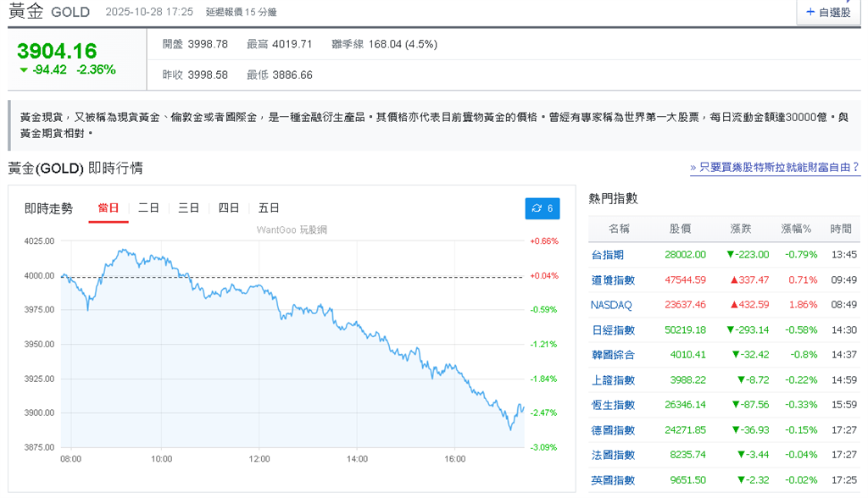The height and width of the screenshot is (498, 868).
Task: Open the 恆生指數 Hang Seng page
Action: pos(612,403)
